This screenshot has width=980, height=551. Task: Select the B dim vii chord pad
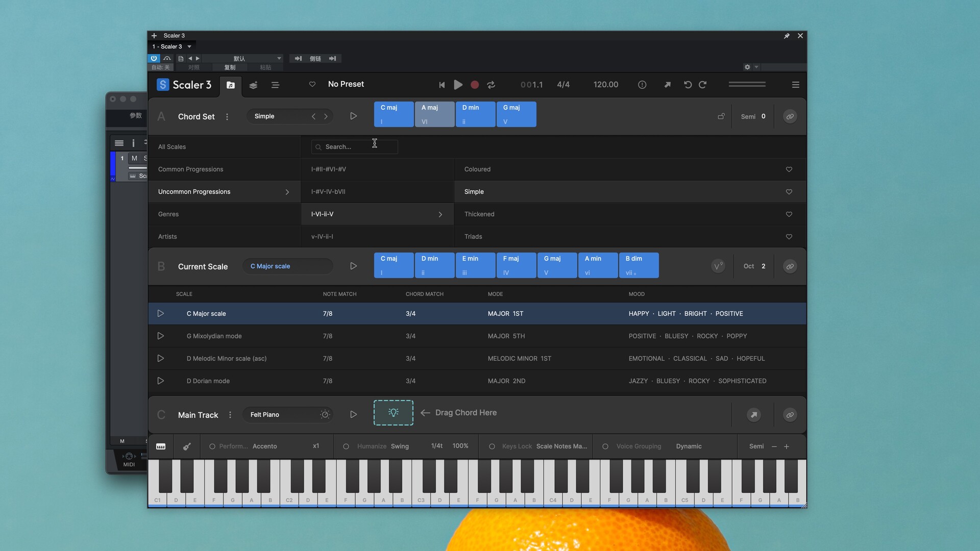point(639,265)
